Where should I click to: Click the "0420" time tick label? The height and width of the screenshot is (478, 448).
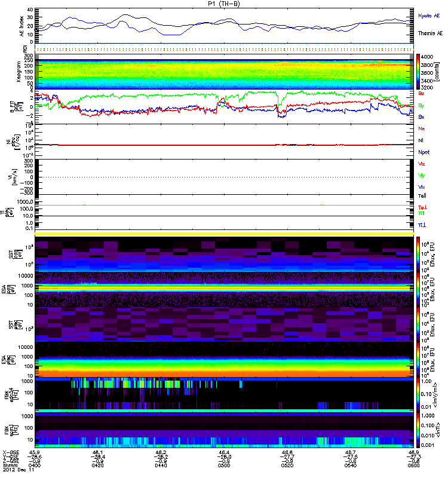click(x=97, y=465)
